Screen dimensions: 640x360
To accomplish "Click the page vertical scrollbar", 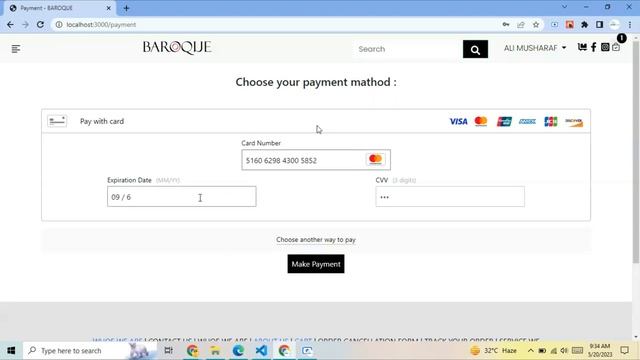I will [636, 151].
